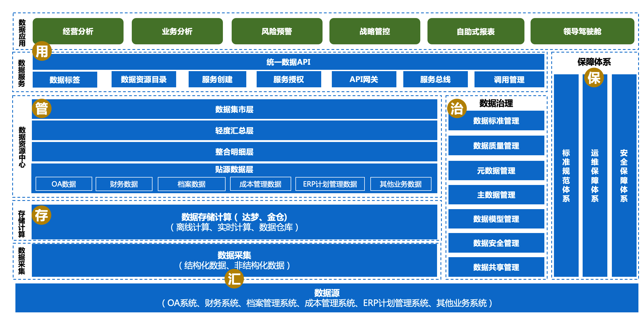Click the 数据源 bold heading at the bottom
Image resolution: width=644 pixels, height=319 pixels.
(x=327, y=293)
